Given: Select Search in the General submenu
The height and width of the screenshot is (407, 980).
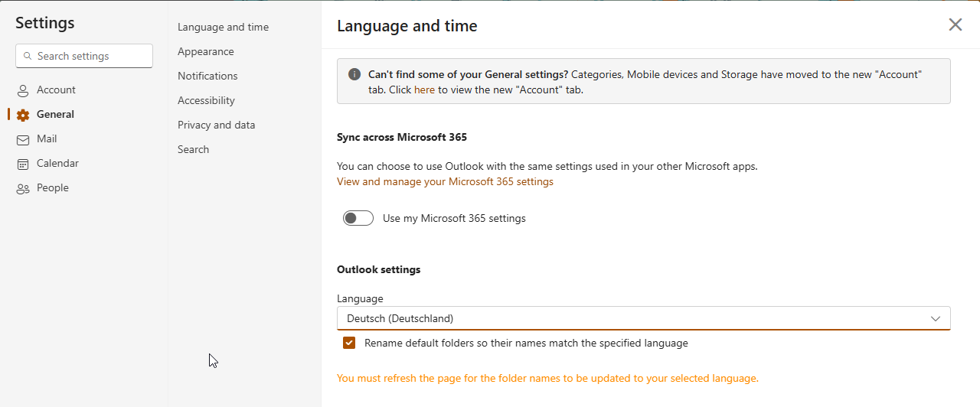Looking at the screenshot, I should (193, 149).
